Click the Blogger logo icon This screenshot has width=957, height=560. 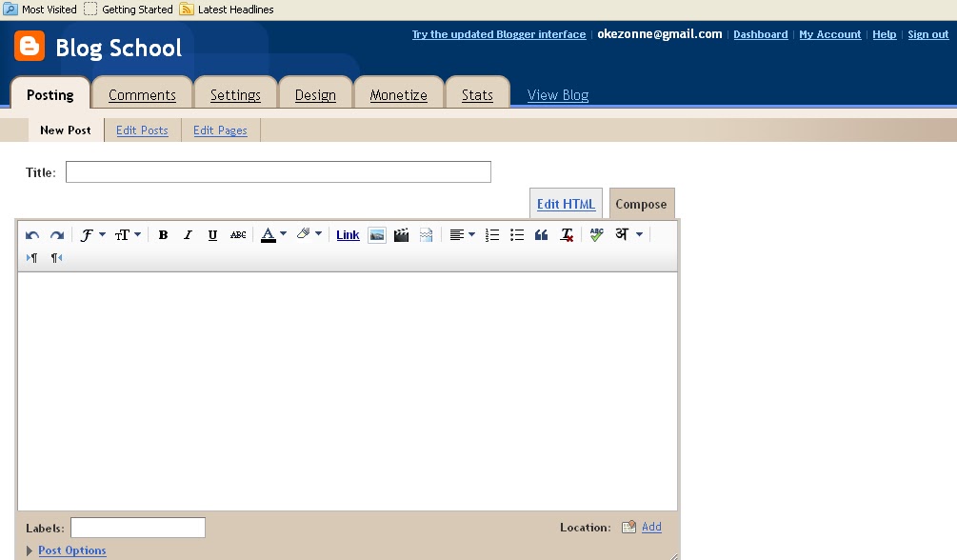(x=30, y=46)
